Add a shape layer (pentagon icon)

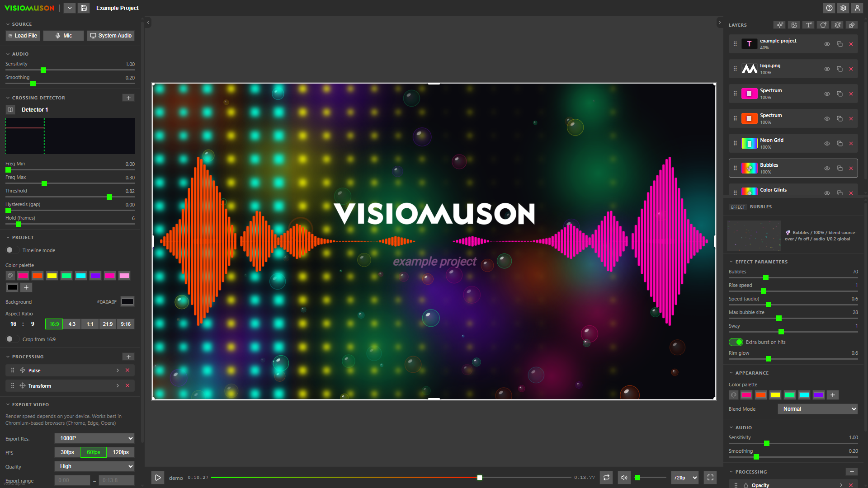point(823,25)
